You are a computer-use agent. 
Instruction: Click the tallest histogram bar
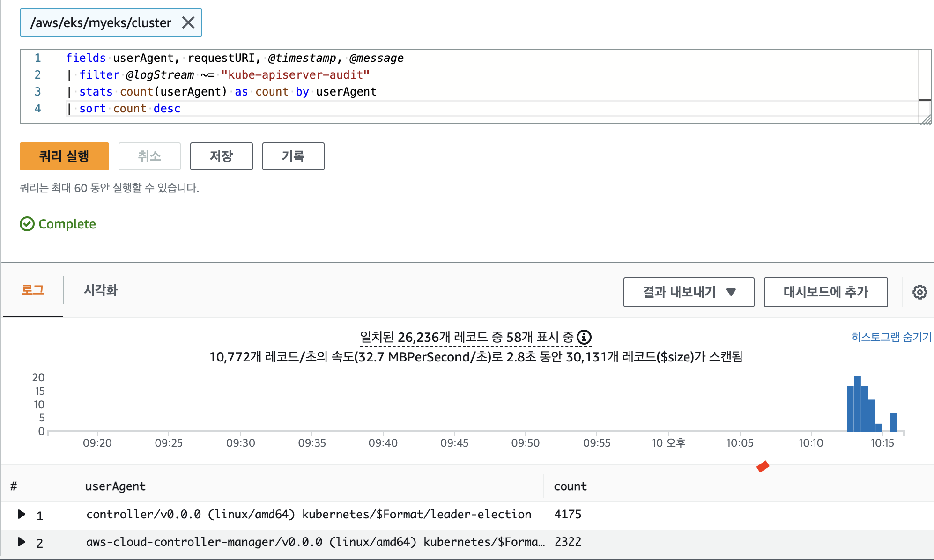pyautogui.click(x=857, y=404)
